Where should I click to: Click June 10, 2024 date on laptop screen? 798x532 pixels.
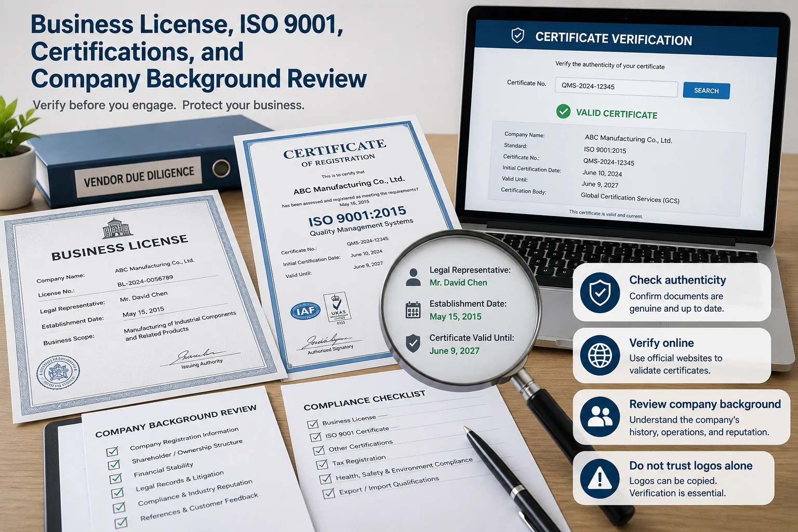602,173
